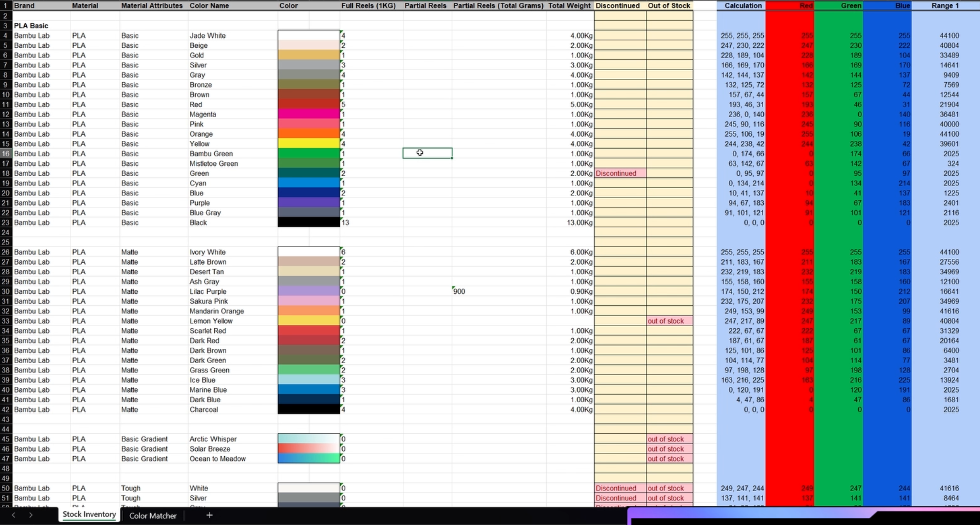Click the previous sheet navigation arrow
The height and width of the screenshot is (525, 980).
(13, 515)
